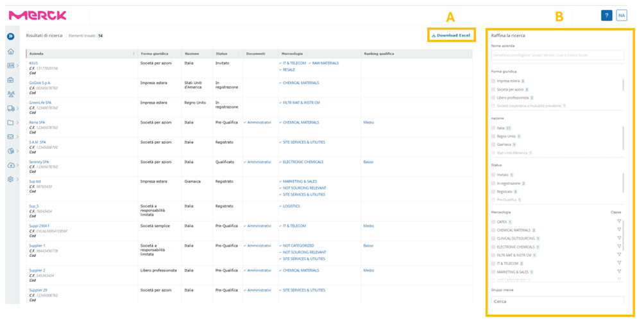Open the briefcase icon in sidebar
The height and width of the screenshot is (323, 644).
click(x=11, y=80)
